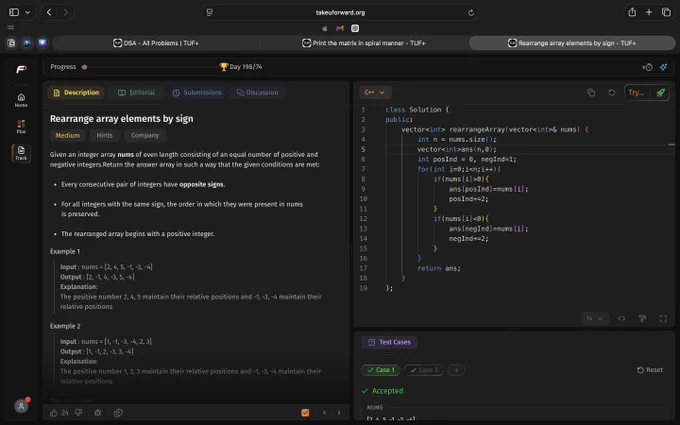The height and width of the screenshot is (425, 680).
Task: Show tab overview
Action: (x=666, y=12)
